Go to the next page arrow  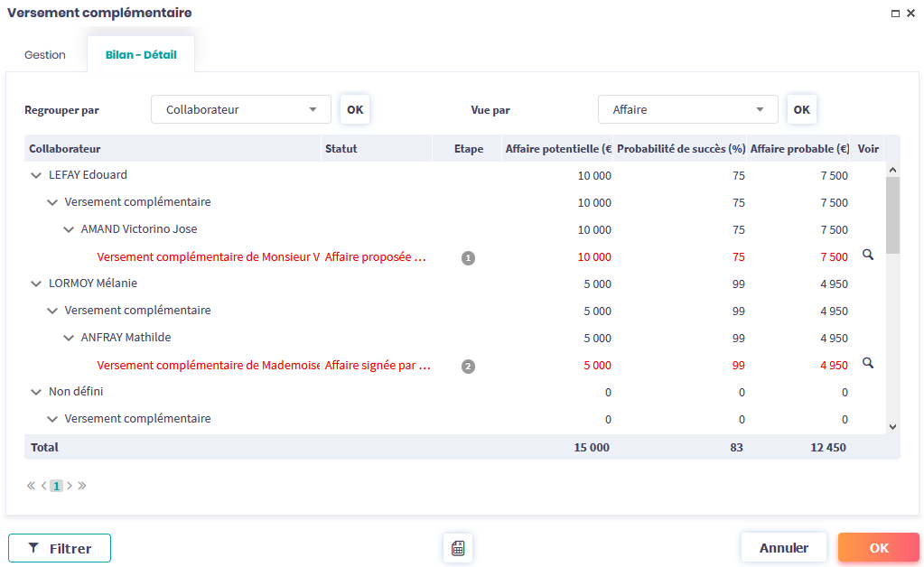click(x=70, y=486)
